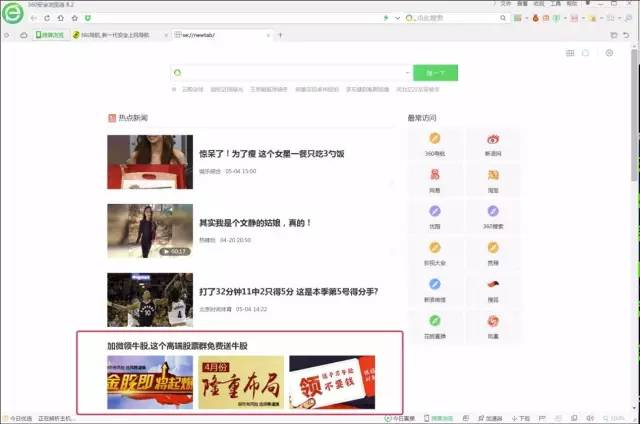Screen dimensions: 640x424
Task: Open the 文件 menu in title bar
Action: tap(506, 4)
